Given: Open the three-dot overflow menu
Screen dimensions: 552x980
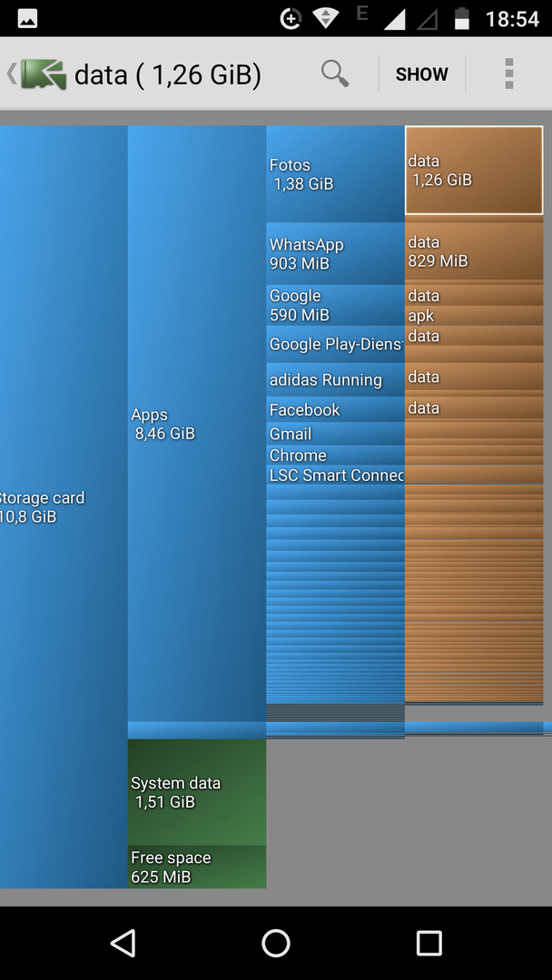Looking at the screenshot, I should click(x=508, y=73).
